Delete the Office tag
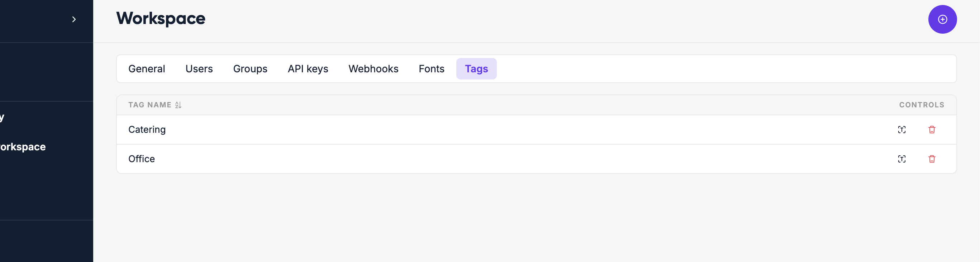Screen dimensions: 980x262 click(931, 159)
